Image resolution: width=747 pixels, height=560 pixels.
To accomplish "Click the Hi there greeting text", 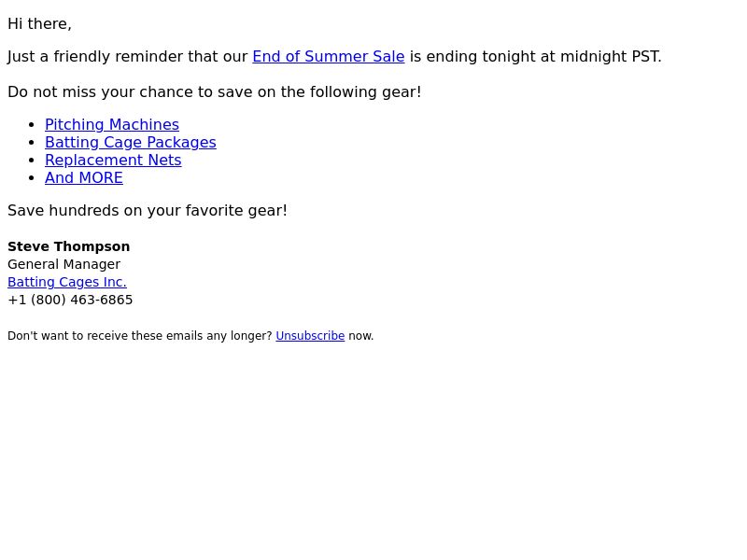I will [x=39, y=24].
